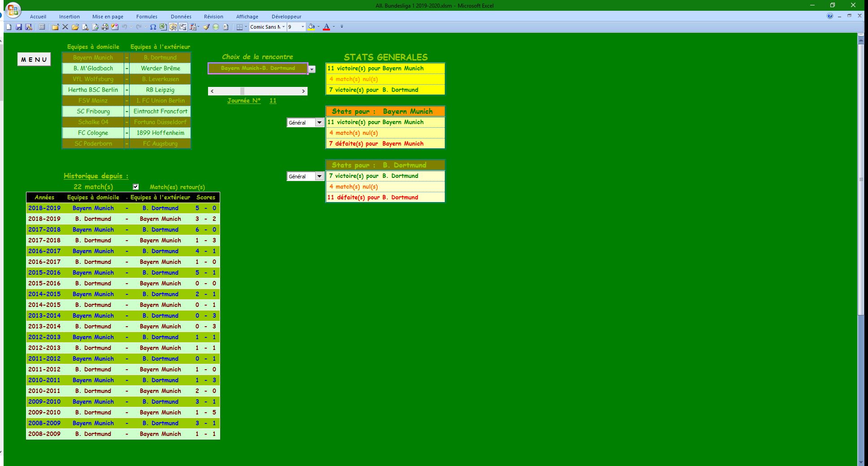Click the clear formatting brush icon
This screenshot has width=868, height=466.
coord(206,27)
